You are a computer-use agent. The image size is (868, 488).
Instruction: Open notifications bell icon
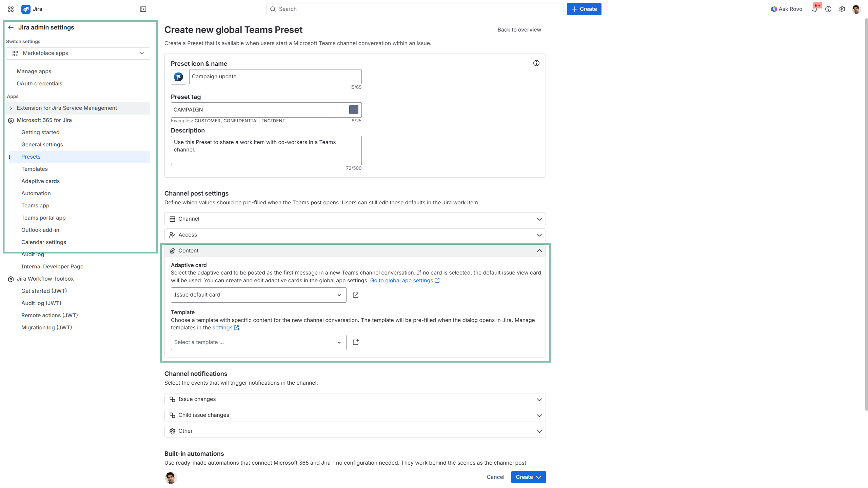tap(814, 9)
